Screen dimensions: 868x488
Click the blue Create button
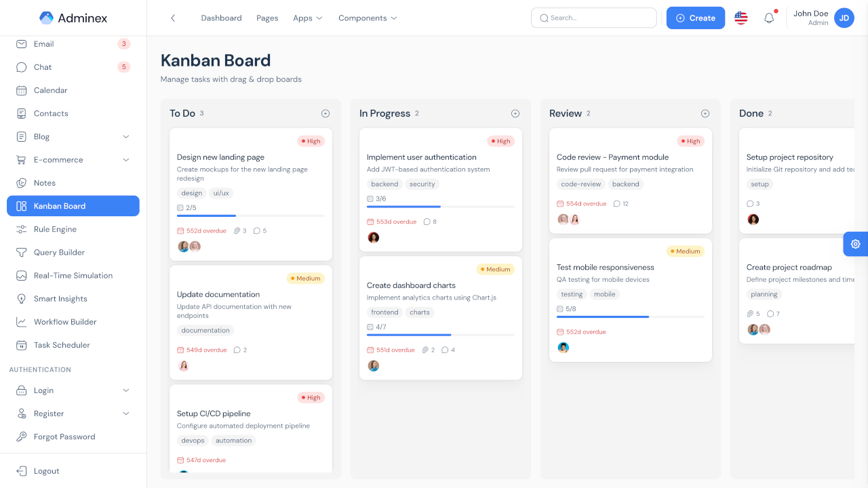point(696,18)
